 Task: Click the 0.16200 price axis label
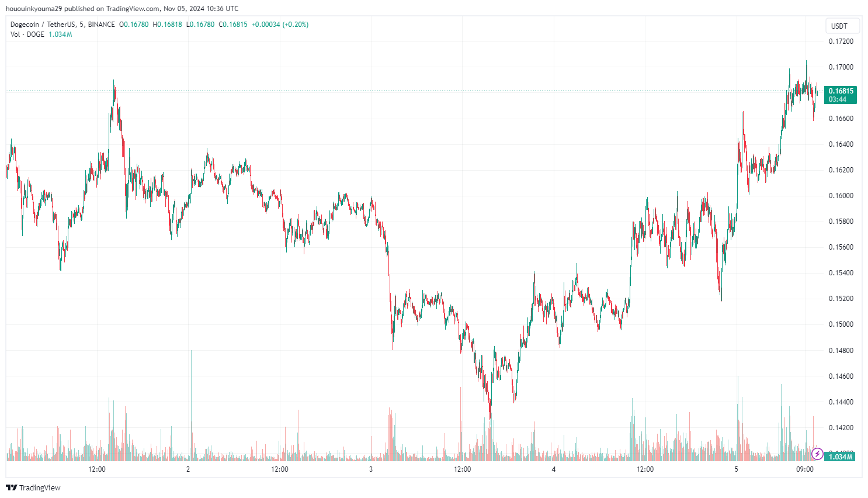[x=841, y=170]
